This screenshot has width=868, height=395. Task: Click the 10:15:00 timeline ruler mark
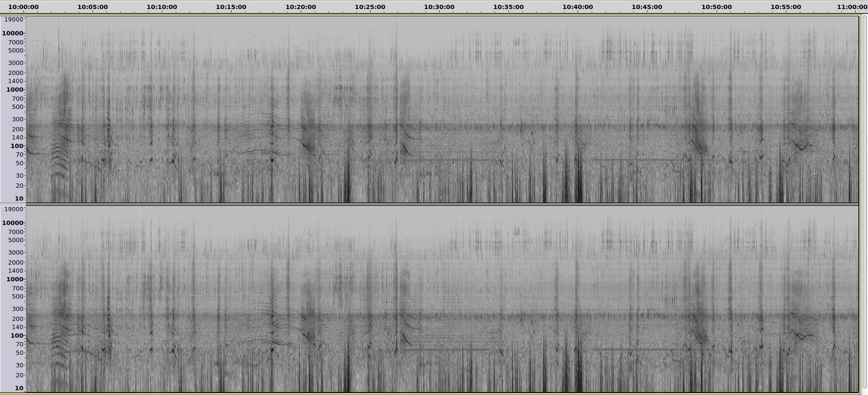(x=231, y=7)
